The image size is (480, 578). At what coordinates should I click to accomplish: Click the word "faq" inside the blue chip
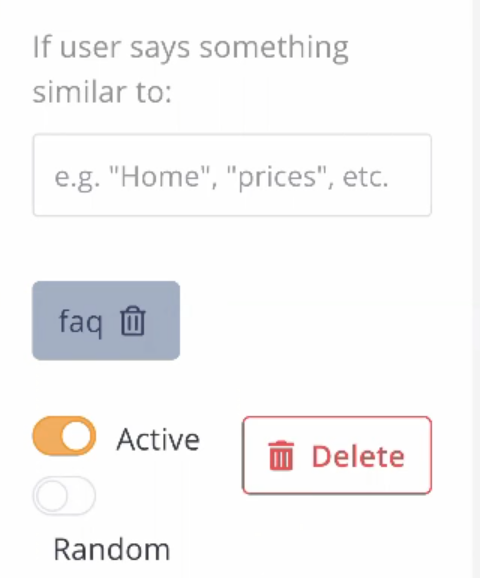point(80,323)
